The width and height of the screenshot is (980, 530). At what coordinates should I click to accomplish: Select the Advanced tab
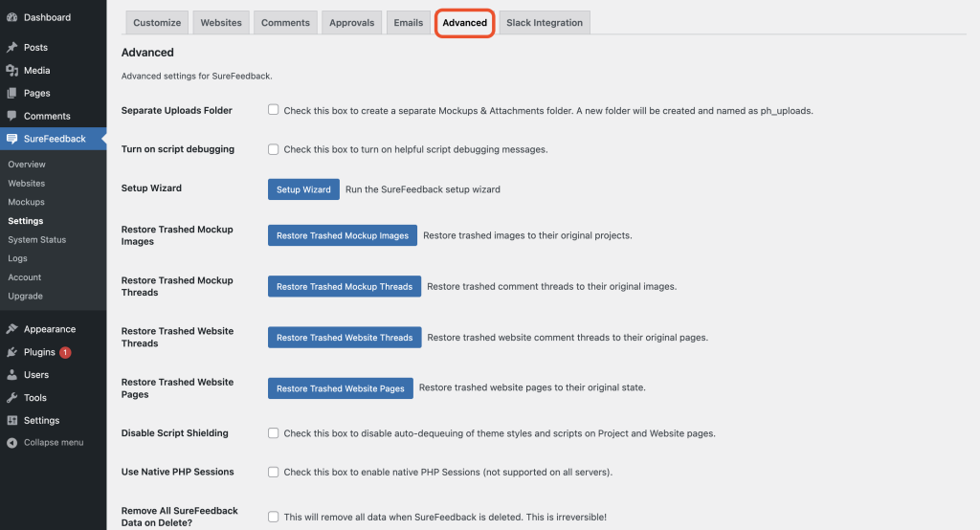coord(464,23)
